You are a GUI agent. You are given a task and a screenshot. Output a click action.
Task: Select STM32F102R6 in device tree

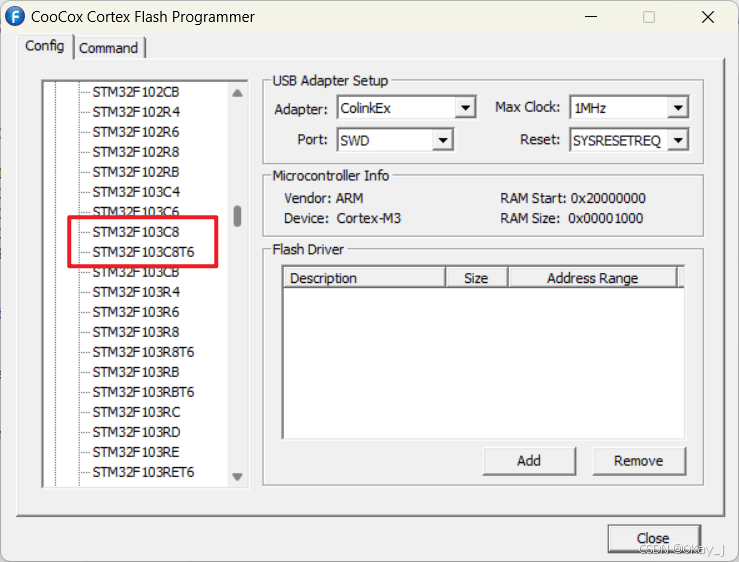point(136,132)
